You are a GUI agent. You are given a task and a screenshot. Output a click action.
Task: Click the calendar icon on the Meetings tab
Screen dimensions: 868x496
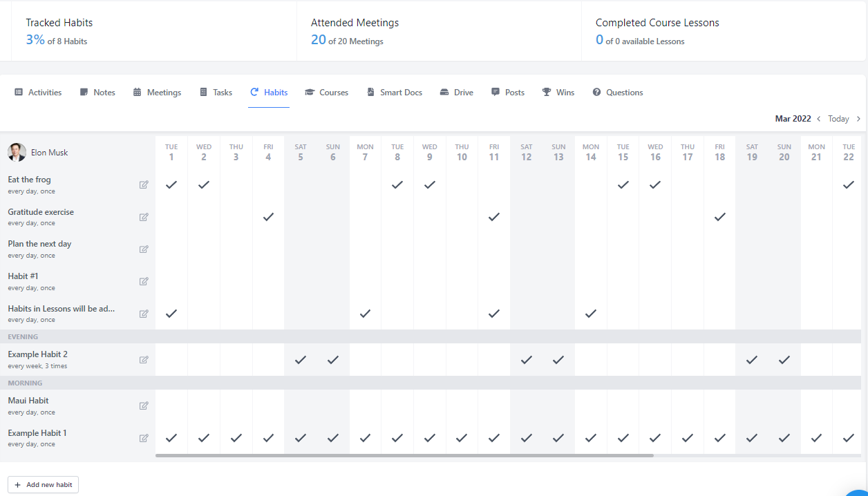click(x=136, y=92)
